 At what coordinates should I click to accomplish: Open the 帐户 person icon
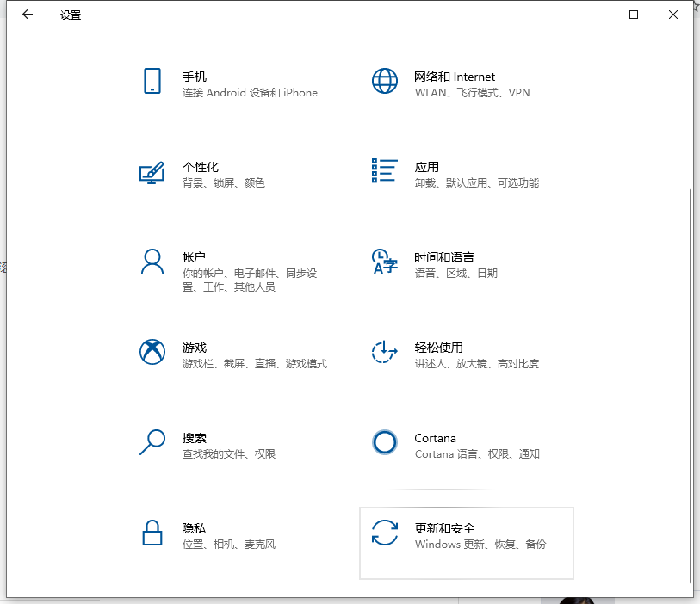click(152, 262)
